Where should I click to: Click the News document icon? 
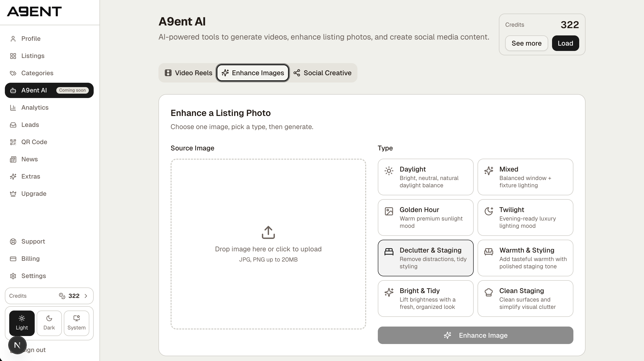(x=13, y=159)
